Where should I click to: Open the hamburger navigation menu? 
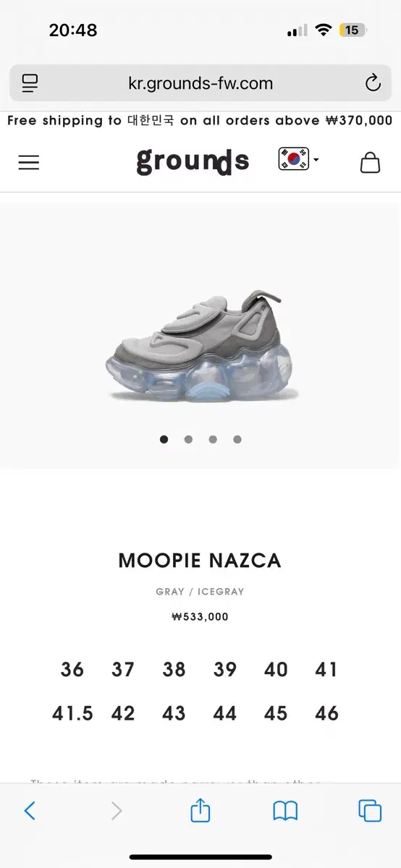[28, 162]
